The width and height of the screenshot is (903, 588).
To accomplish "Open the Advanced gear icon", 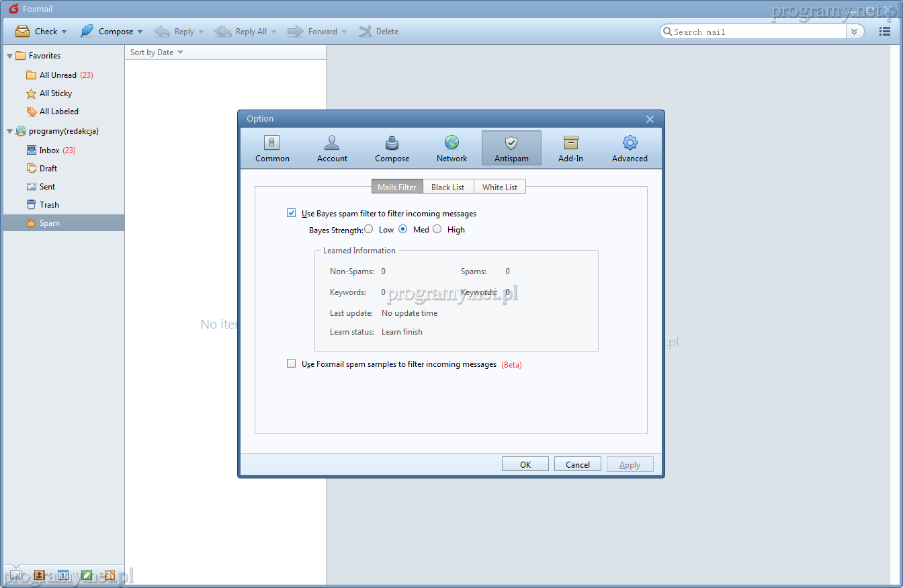I will tap(630, 142).
